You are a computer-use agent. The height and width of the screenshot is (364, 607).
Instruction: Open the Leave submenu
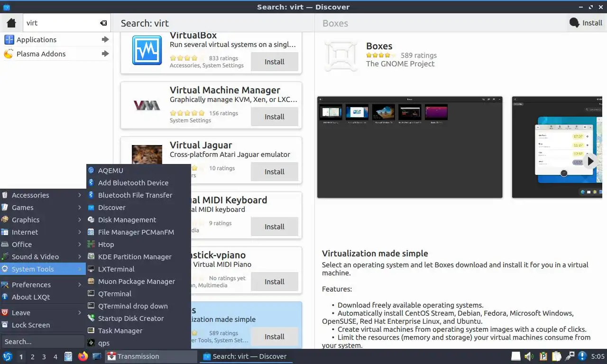(x=43, y=313)
